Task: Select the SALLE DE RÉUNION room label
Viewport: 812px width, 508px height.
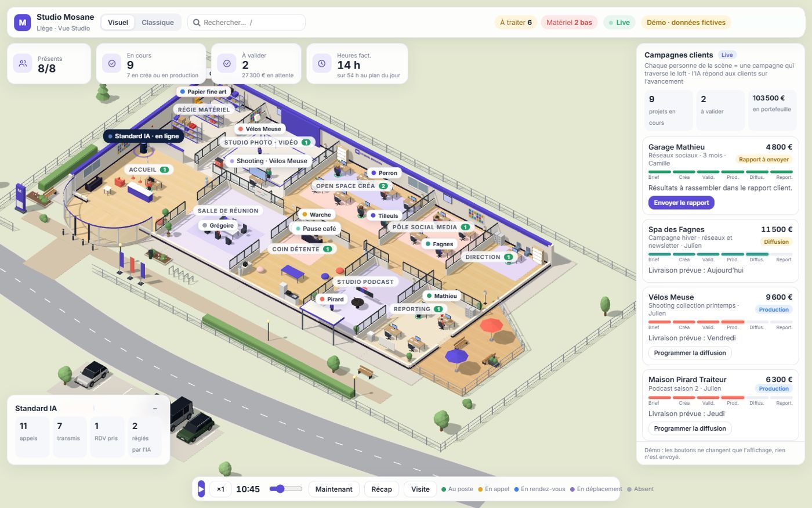Action: click(228, 211)
